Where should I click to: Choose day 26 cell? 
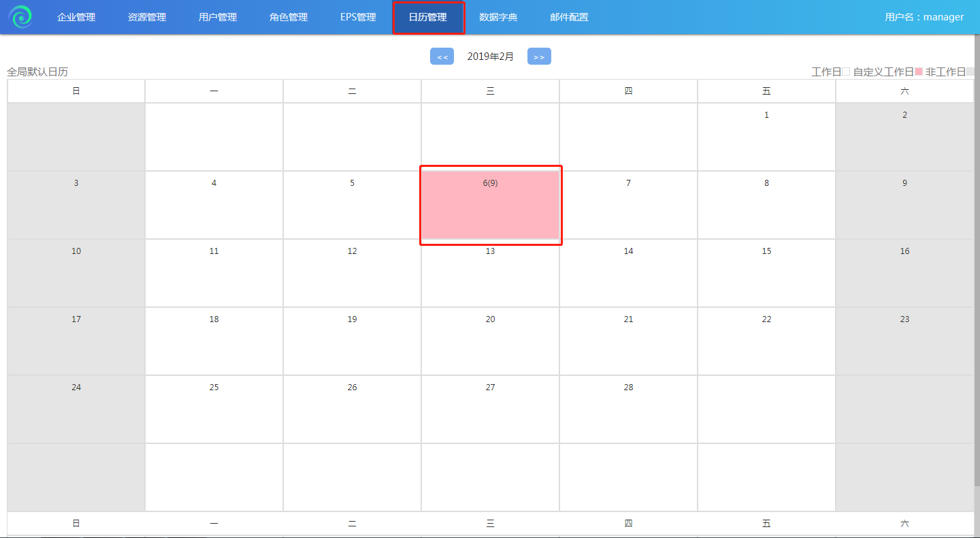point(352,409)
